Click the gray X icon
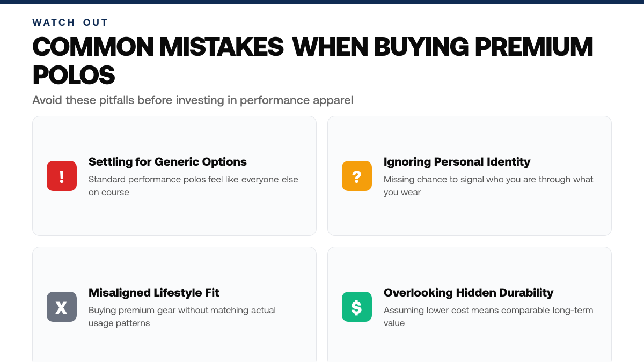The image size is (644, 362). coord(62,307)
